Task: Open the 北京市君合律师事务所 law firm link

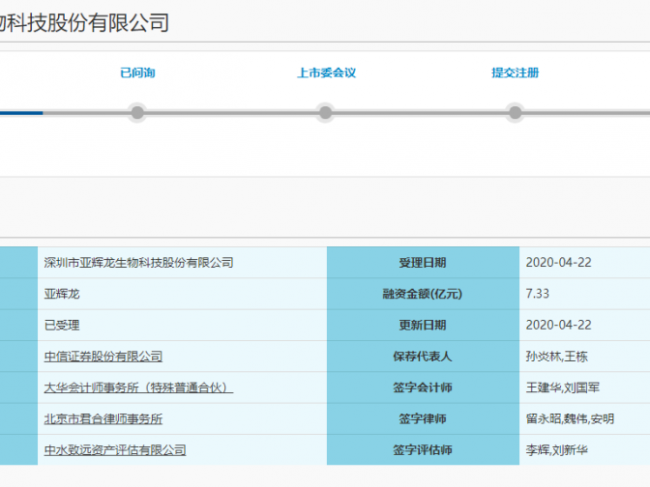Action: point(103,419)
